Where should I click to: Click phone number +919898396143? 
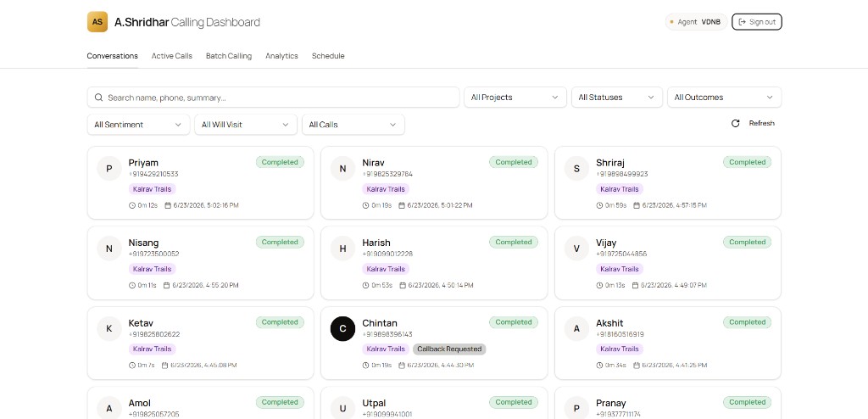[x=387, y=334]
